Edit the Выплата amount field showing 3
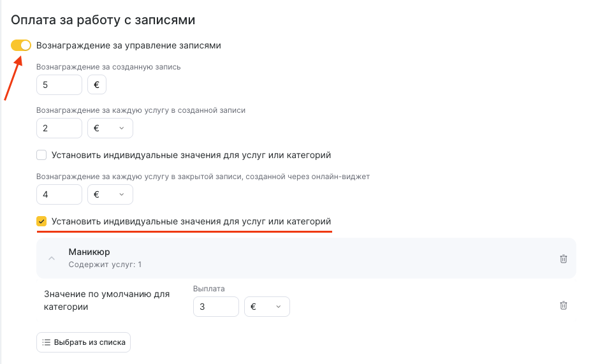Screen dimensions: 591x364 [215, 307]
